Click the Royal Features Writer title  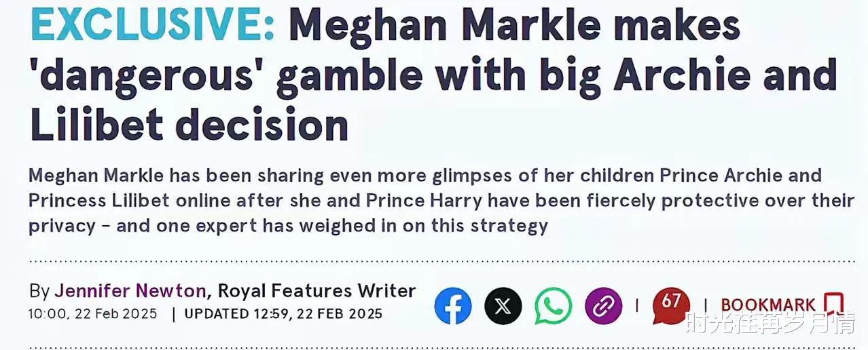point(317,291)
